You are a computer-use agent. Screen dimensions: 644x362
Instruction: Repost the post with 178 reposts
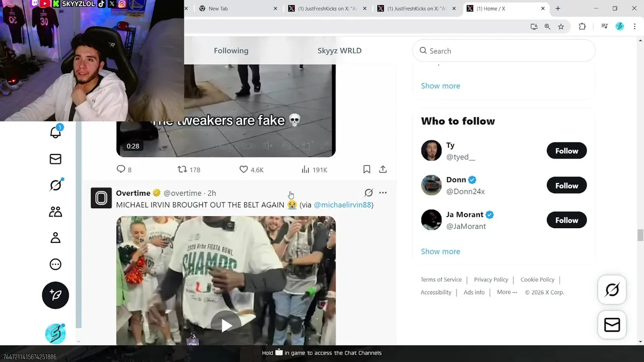[189, 169]
